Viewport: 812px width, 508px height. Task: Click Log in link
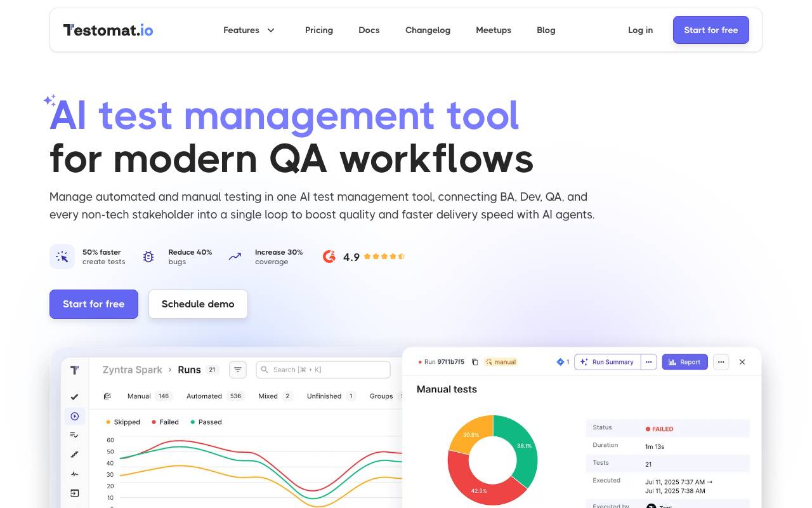click(640, 30)
